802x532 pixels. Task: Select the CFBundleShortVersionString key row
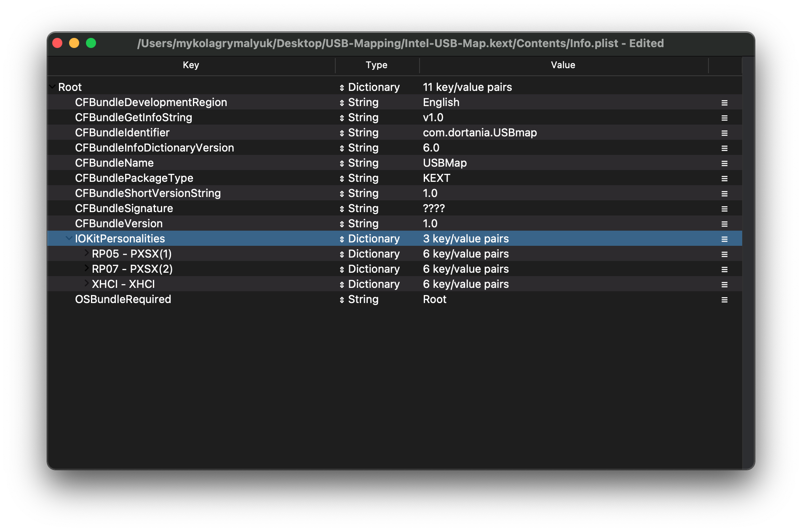[x=148, y=194]
